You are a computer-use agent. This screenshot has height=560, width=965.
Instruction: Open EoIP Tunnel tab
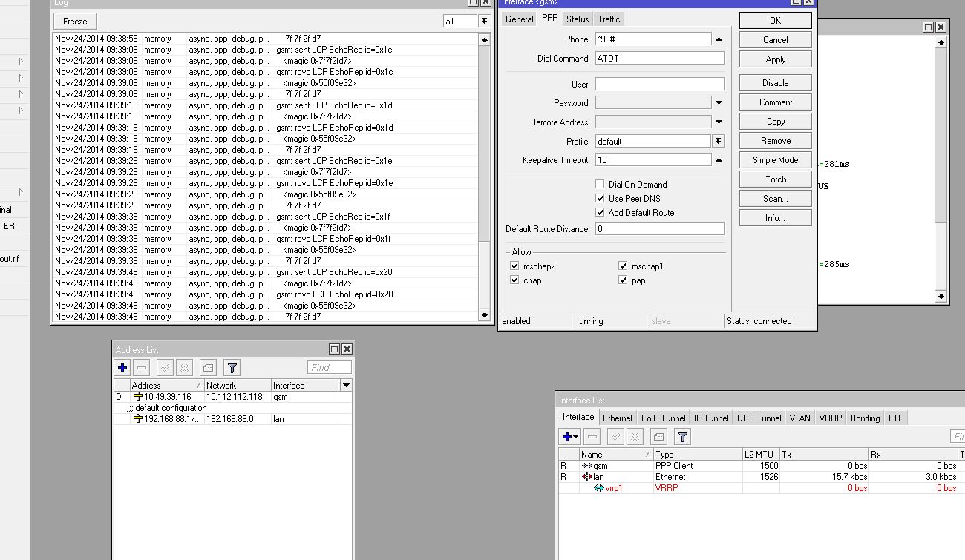664,418
